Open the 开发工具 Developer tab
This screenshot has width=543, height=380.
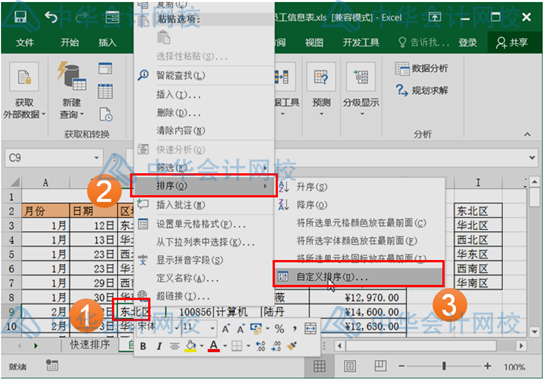(x=361, y=43)
